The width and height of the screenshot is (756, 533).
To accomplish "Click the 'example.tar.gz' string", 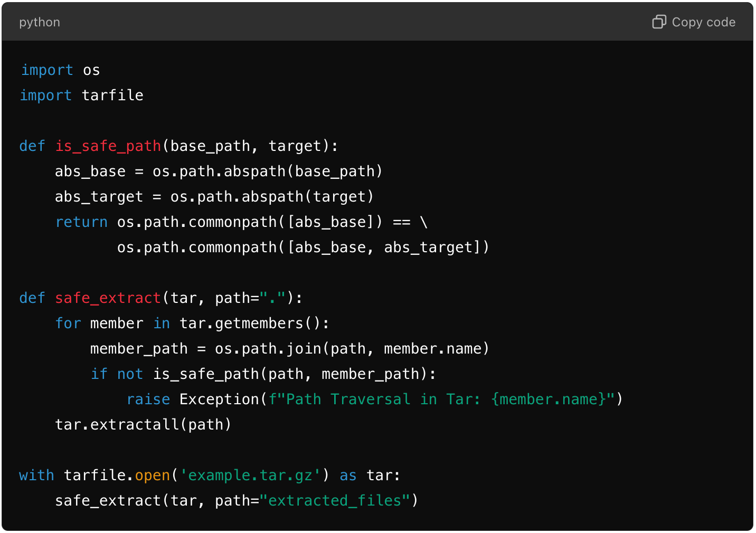I will 250,475.
